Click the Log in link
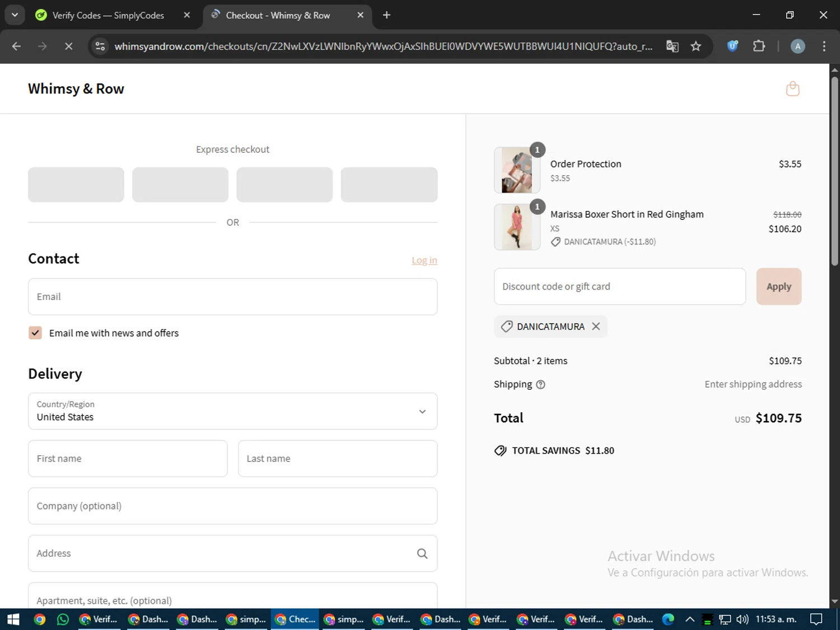840x630 pixels. [x=424, y=260]
